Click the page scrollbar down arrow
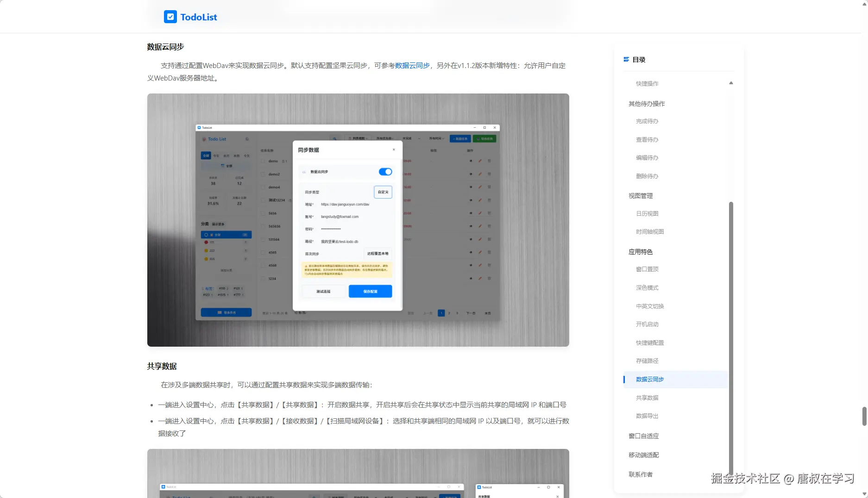The image size is (868, 498). (x=864, y=494)
